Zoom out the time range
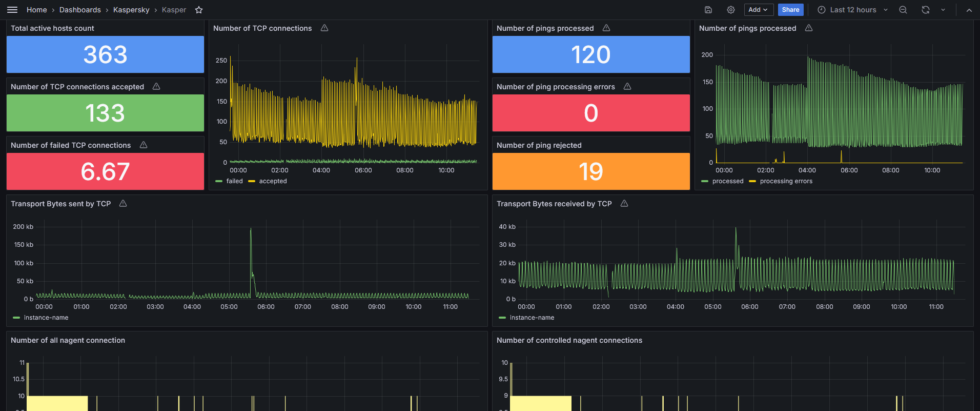This screenshot has height=411, width=980. pos(903,10)
